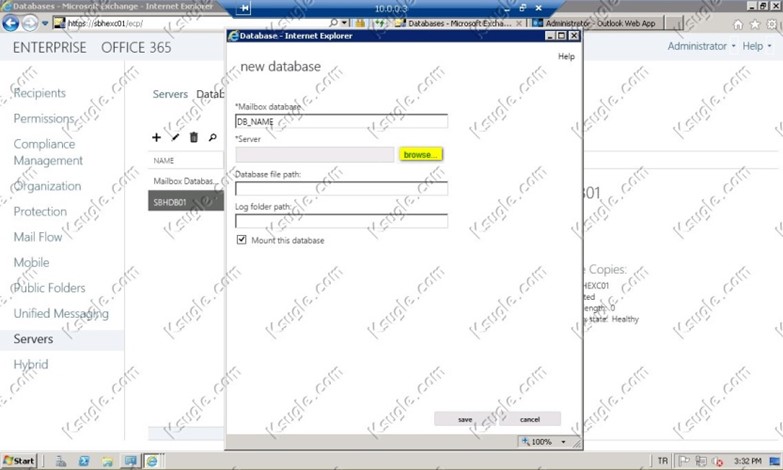Click the Database file path field
The image size is (783, 470).
tap(341, 188)
